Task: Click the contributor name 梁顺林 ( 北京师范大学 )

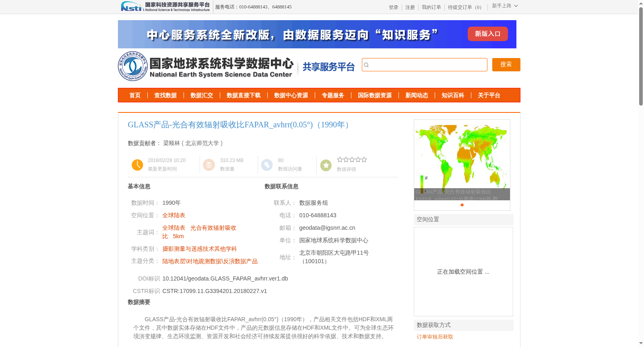Action: pos(193,143)
